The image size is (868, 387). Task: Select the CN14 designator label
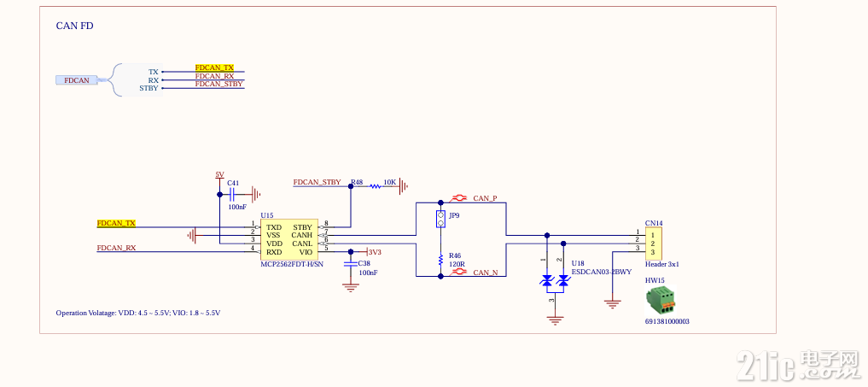pos(653,223)
